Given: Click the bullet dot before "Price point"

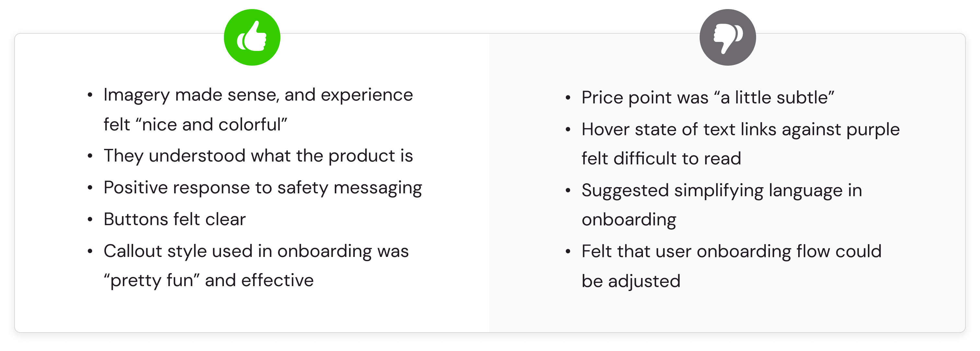Looking at the screenshot, I should (567, 98).
